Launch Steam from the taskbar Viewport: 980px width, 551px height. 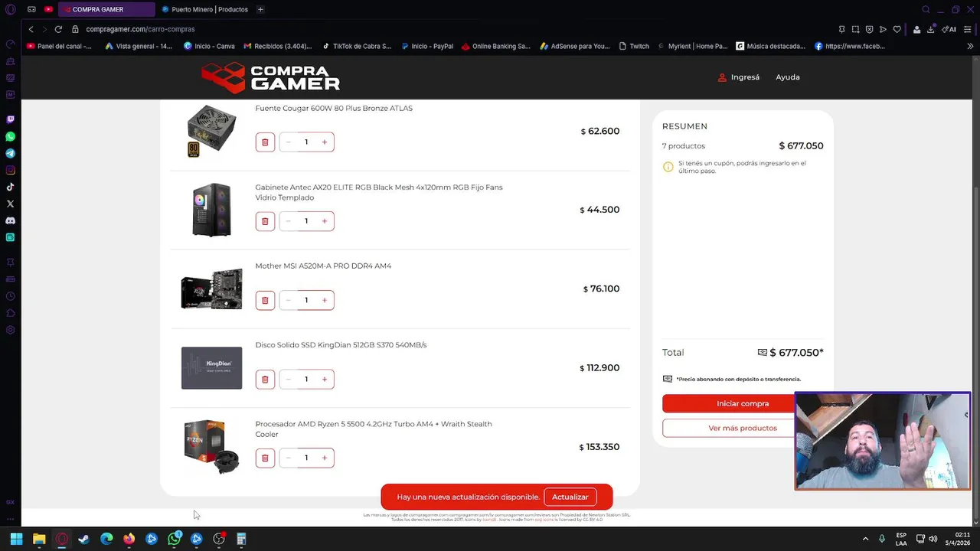pos(83,539)
